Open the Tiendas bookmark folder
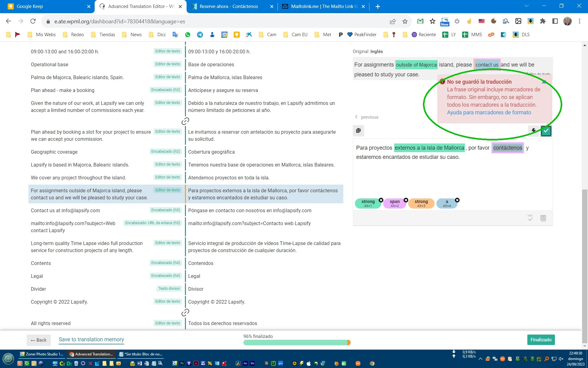The width and height of the screenshot is (588, 368). pos(103,35)
